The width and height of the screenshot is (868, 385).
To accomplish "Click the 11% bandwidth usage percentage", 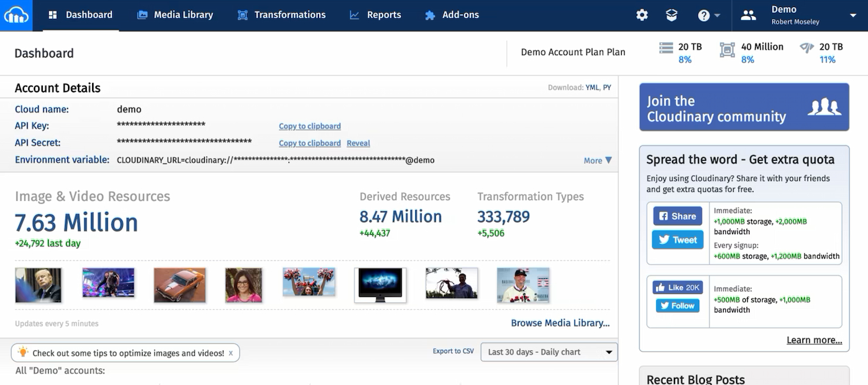I will pos(828,60).
